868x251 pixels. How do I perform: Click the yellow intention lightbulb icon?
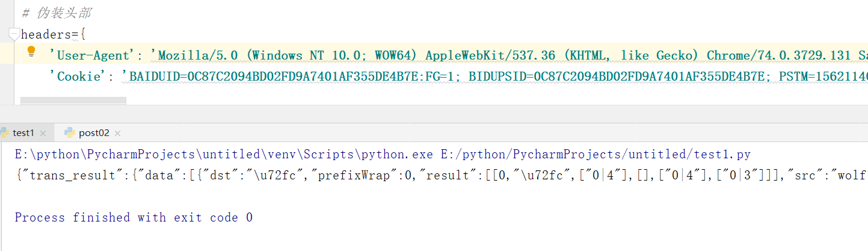(32, 53)
